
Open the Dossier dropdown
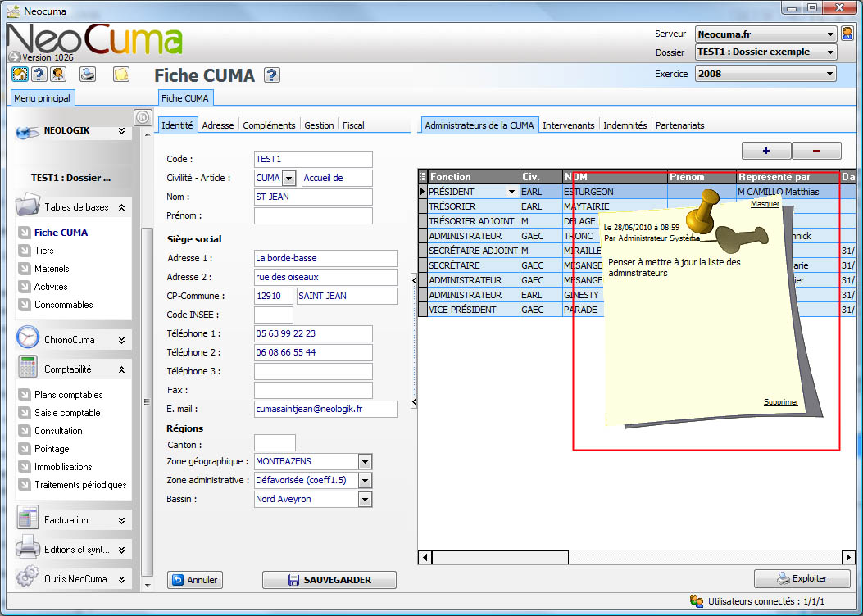pos(830,52)
